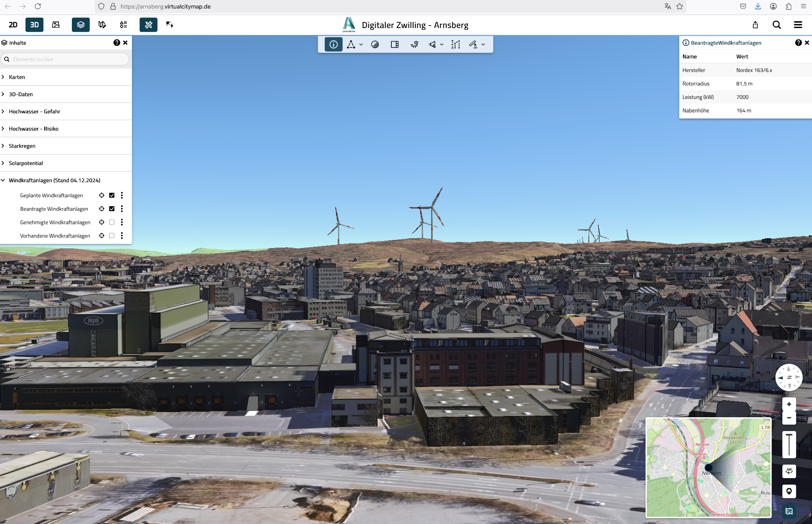The image size is (812, 524).
Task: Click the 360 degree view button
Action: [789, 471]
